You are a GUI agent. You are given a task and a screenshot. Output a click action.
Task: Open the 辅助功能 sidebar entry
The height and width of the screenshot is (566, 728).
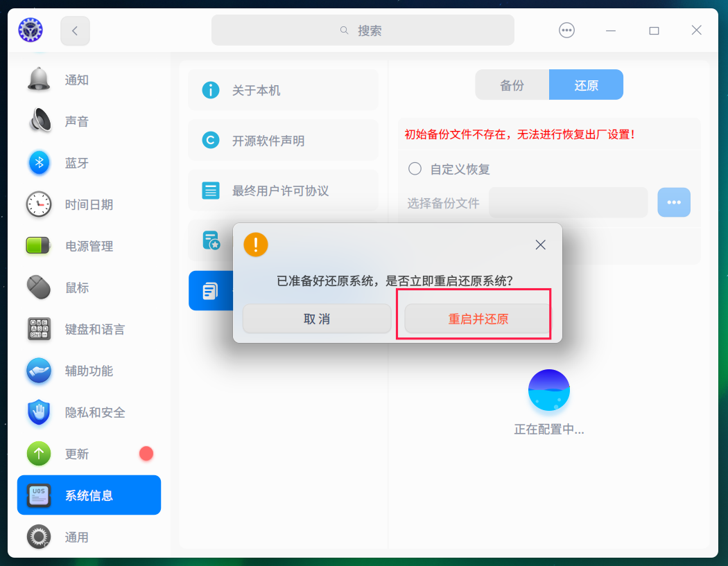89,371
